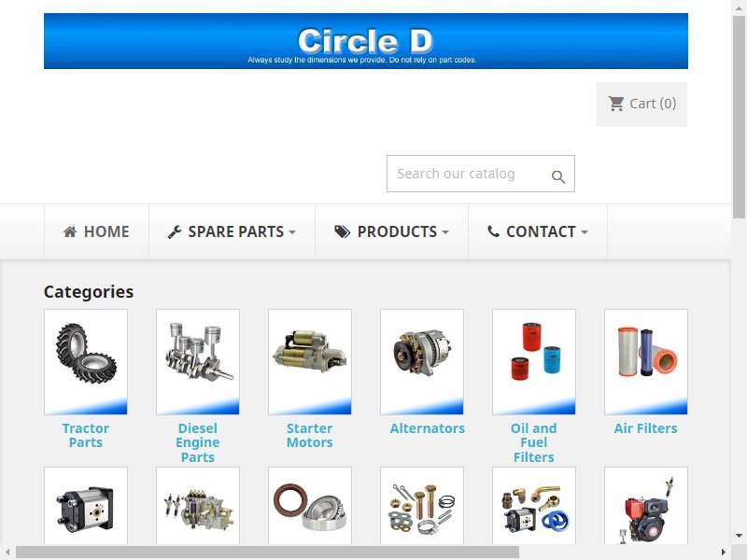This screenshot has width=747, height=560.
Task: Click the vertical scrollbar thumb
Action: pyautogui.click(x=739, y=117)
